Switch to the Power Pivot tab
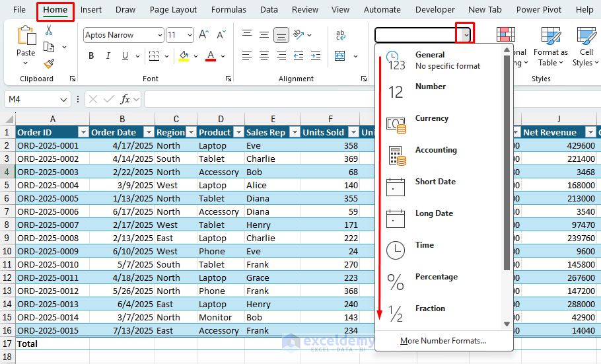Image resolution: width=601 pixels, height=364 pixels. (x=539, y=10)
